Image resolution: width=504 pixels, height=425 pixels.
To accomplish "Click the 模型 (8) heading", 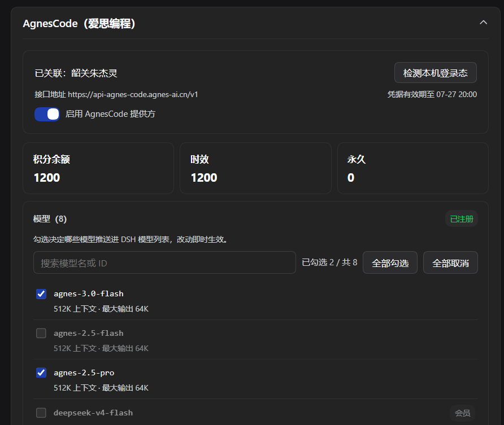I will click(50, 219).
